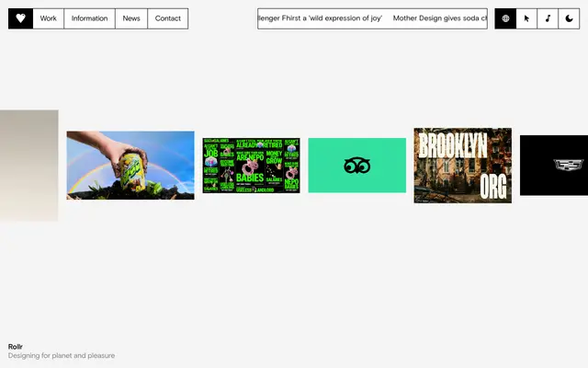Click the owl eyes icon in green tile
The image size is (588, 368).
(x=356, y=166)
